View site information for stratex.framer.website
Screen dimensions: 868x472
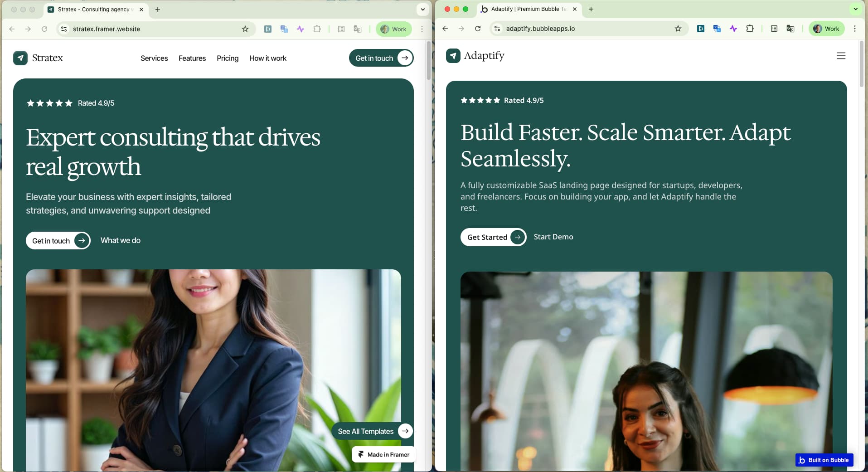click(64, 29)
